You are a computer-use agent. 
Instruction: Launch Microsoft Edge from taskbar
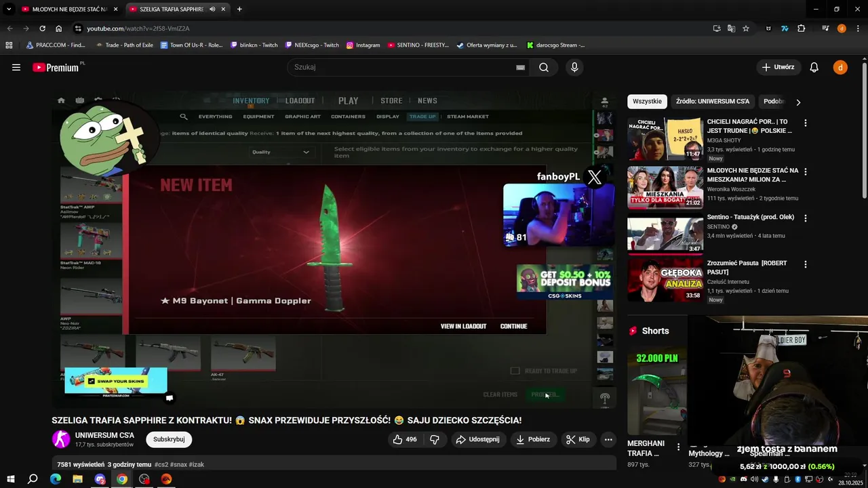coord(56,479)
